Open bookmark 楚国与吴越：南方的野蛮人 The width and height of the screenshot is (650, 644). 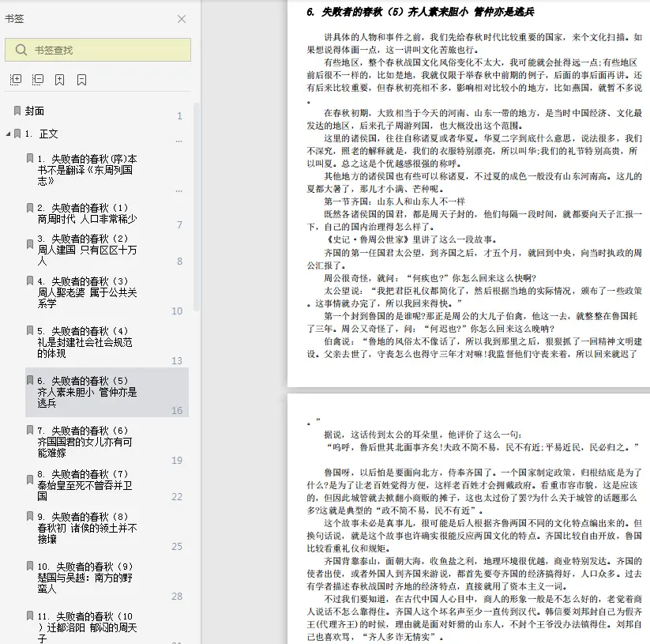(x=85, y=578)
